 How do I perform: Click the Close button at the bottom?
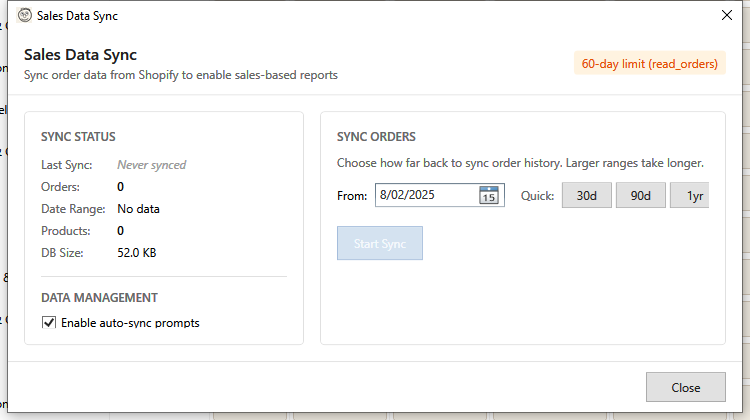click(685, 387)
